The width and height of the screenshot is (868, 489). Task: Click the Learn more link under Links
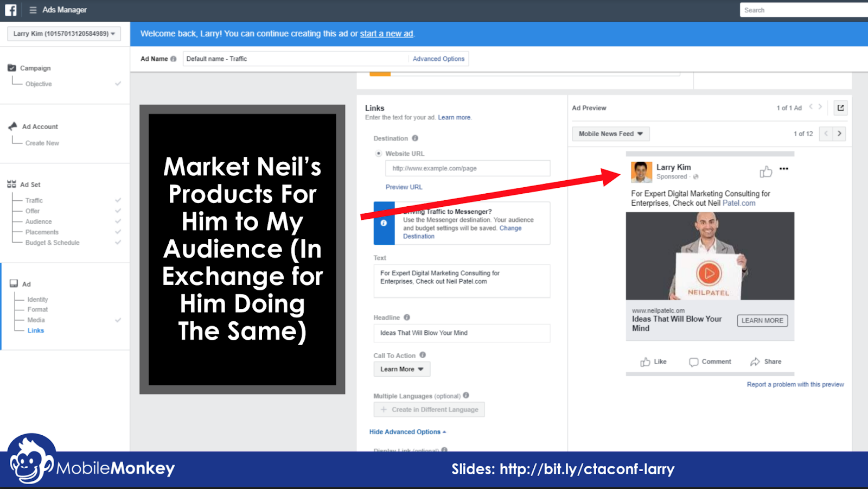click(454, 117)
